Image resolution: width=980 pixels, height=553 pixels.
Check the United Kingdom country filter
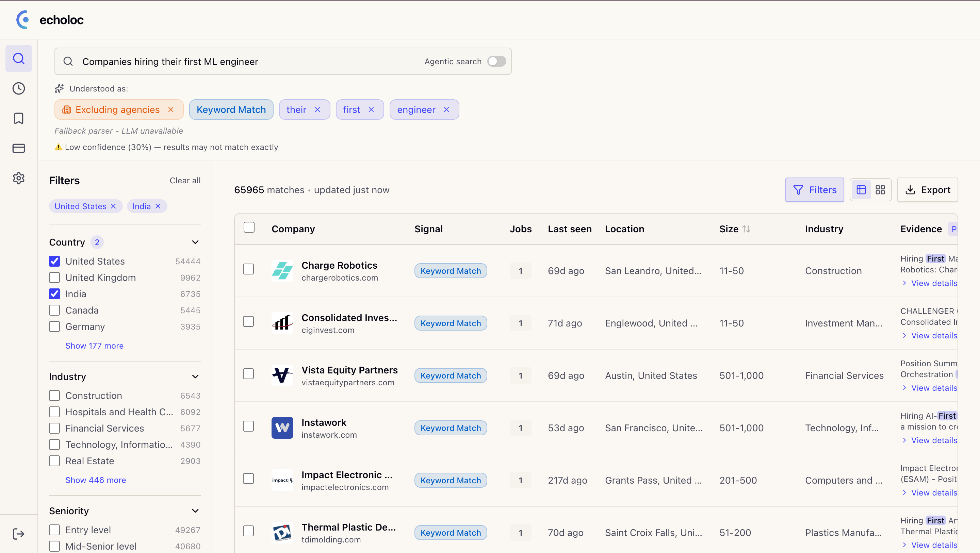pyautogui.click(x=54, y=278)
